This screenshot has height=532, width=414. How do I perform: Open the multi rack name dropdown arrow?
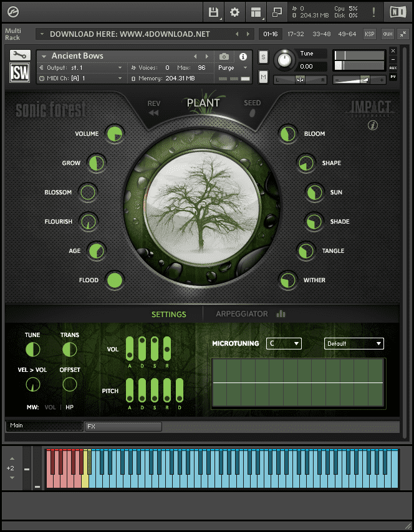tap(42, 34)
